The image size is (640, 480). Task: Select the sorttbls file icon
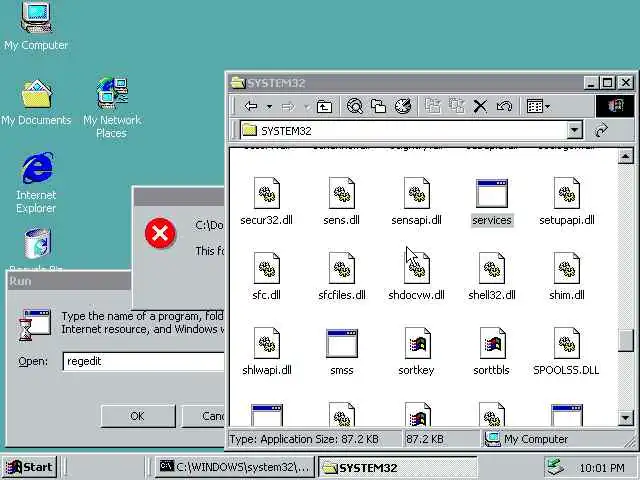tap(492, 343)
